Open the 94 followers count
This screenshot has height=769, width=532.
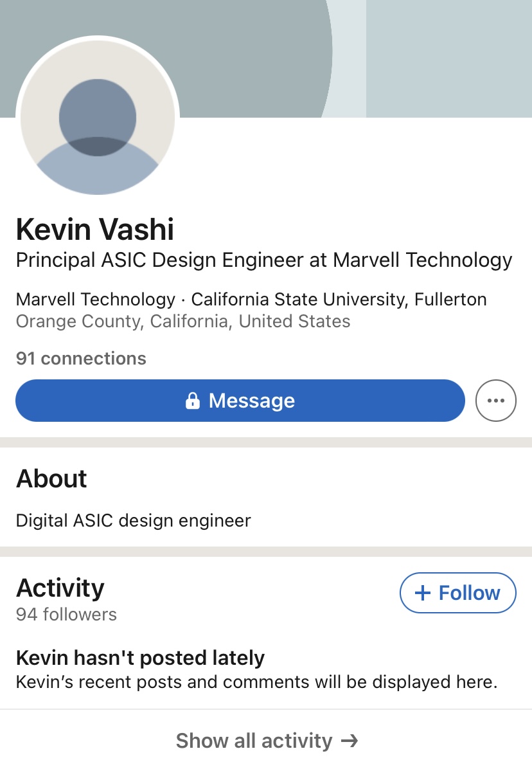pos(66,615)
